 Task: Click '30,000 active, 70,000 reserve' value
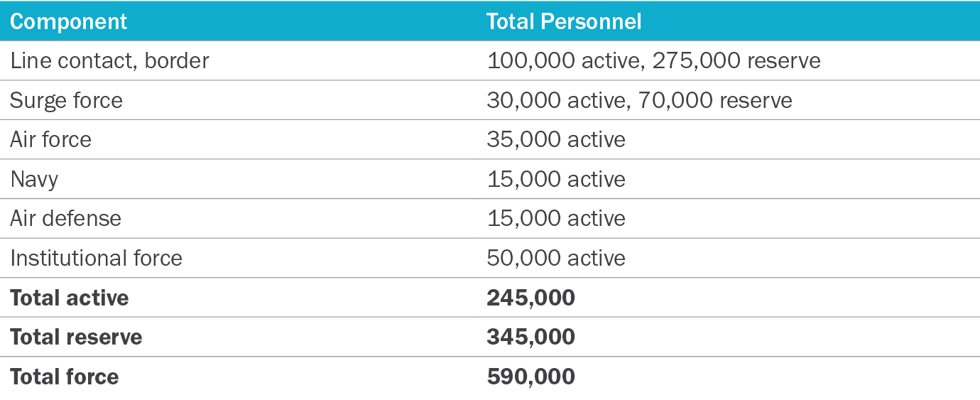639,100
